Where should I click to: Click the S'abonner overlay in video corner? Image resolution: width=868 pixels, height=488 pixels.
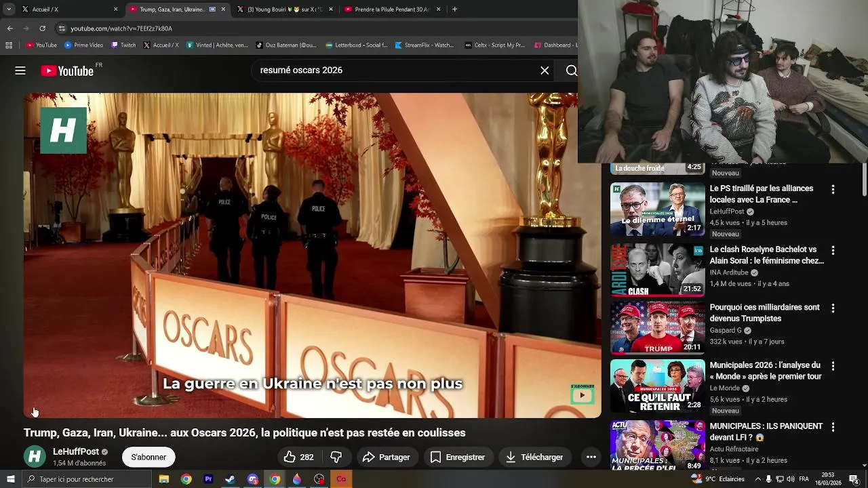(583, 394)
